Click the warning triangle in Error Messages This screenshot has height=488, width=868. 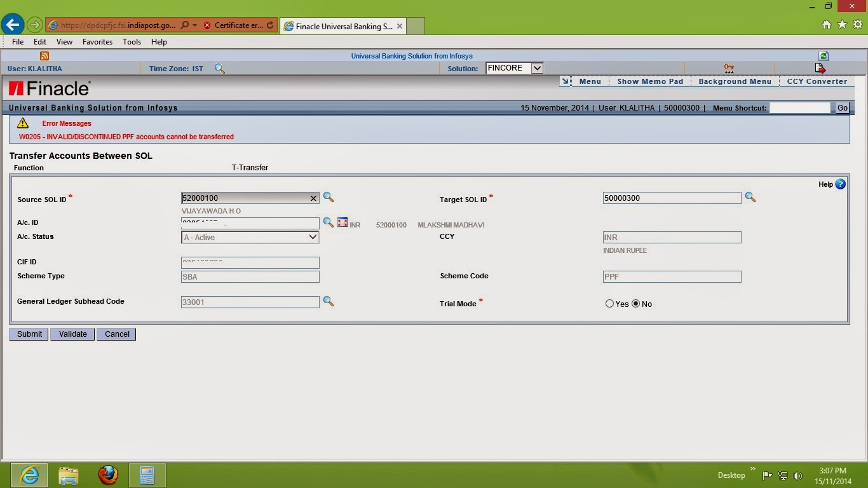pos(23,123)
